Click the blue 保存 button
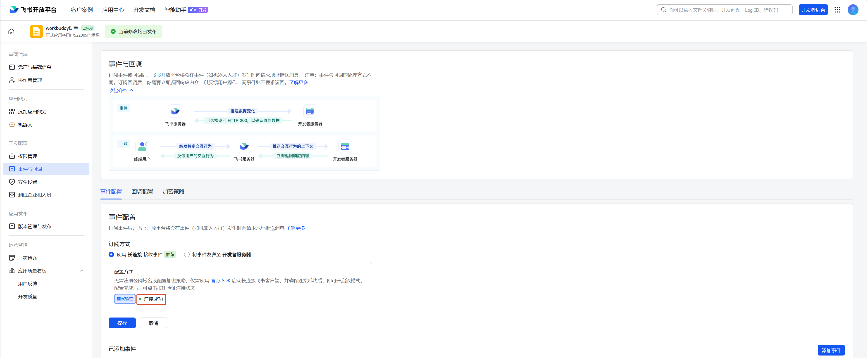868x358 pixels. (x=122, y=323)
